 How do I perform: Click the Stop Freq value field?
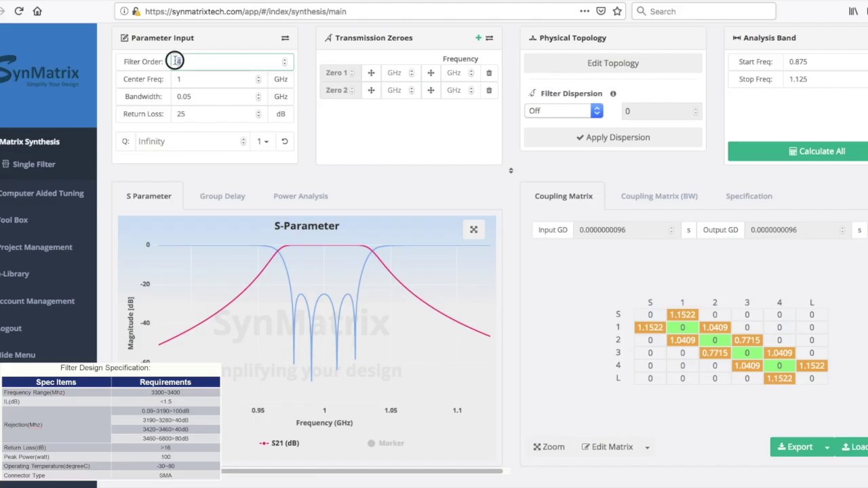pyautogui.click(x=827, y=79)
